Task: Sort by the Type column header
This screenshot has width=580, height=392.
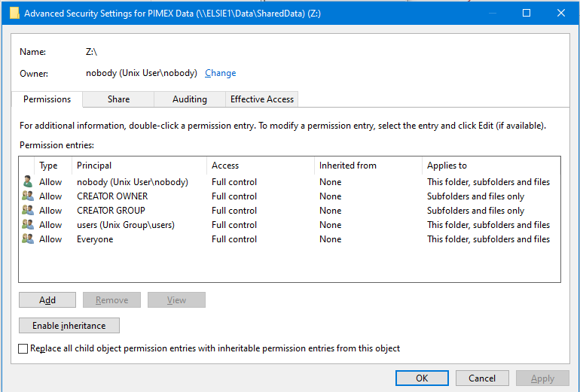Action: click(x=53, y=166)
